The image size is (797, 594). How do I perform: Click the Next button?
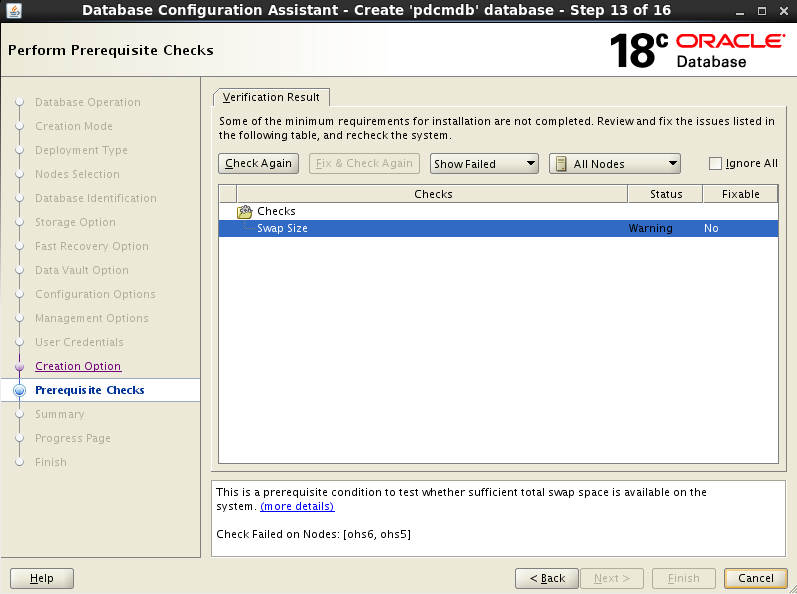click(x=611, y=578)
